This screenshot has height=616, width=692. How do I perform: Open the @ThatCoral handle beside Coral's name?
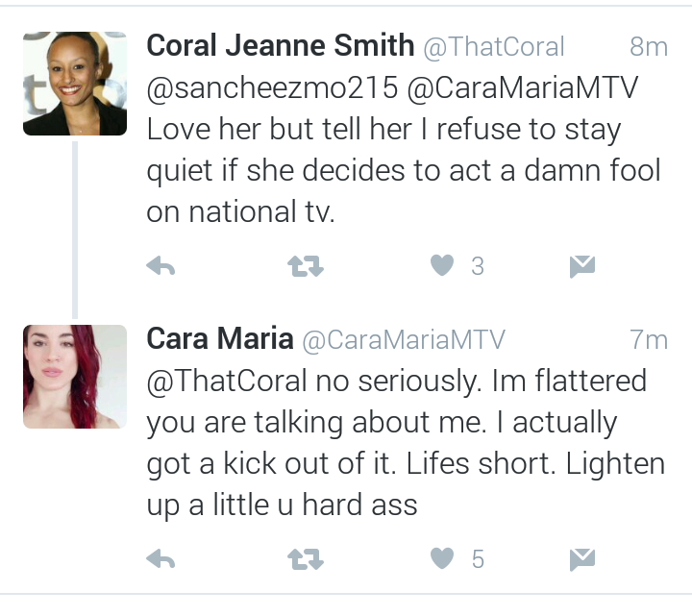point(494,47)
